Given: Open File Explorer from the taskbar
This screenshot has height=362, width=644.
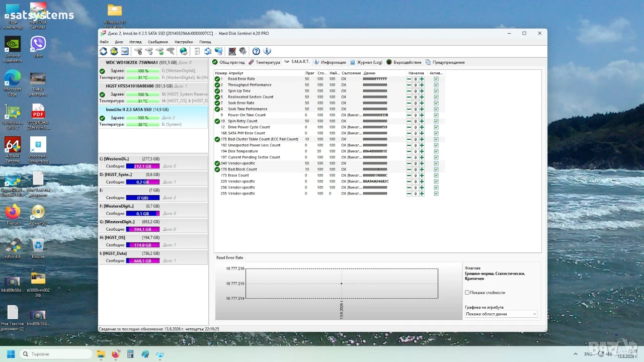Looking at the screenshot, I should [100, 354].
